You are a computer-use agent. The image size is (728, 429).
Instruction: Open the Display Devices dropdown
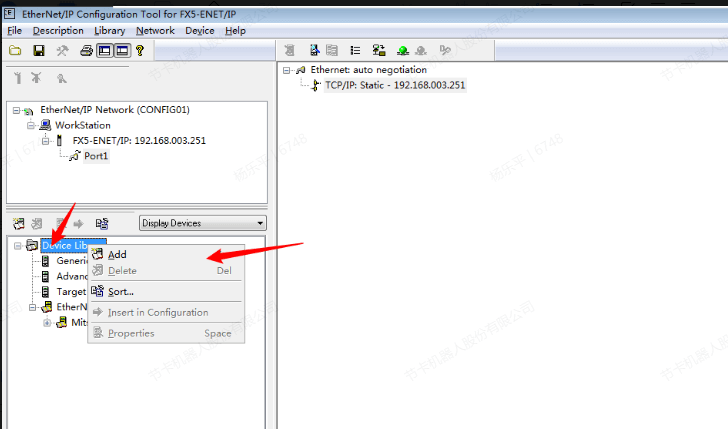tap(261, 223)
